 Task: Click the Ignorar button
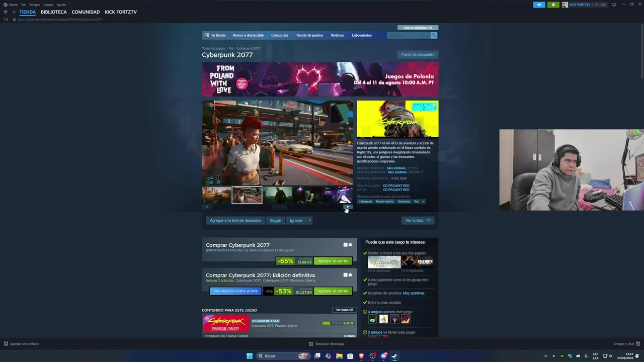(x=296, y=220)
